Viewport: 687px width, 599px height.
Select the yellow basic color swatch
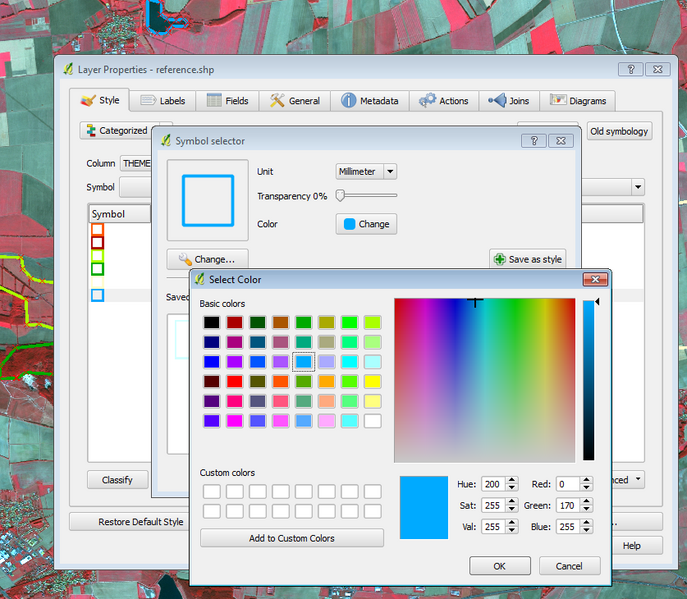pos(372,381)
